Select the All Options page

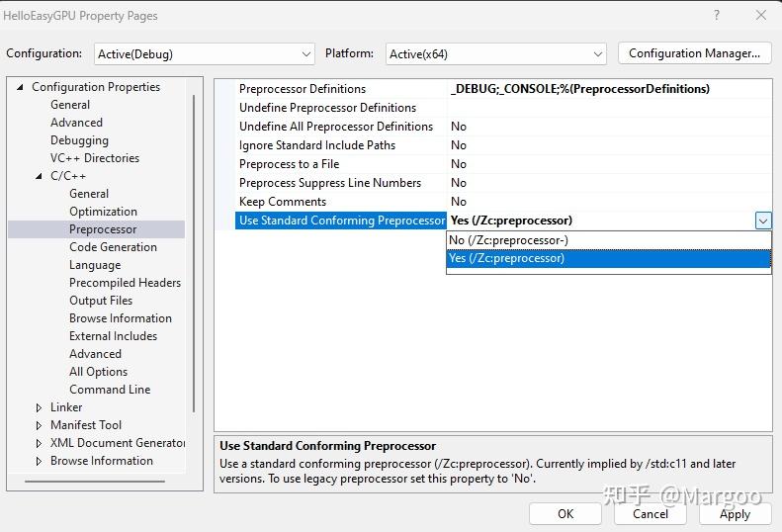[x=98, y=372]
